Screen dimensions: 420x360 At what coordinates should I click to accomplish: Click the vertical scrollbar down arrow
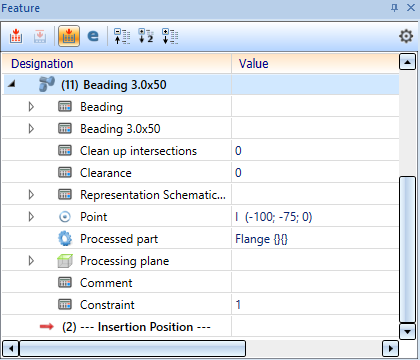pyautogui.click(x=407, y=331)
